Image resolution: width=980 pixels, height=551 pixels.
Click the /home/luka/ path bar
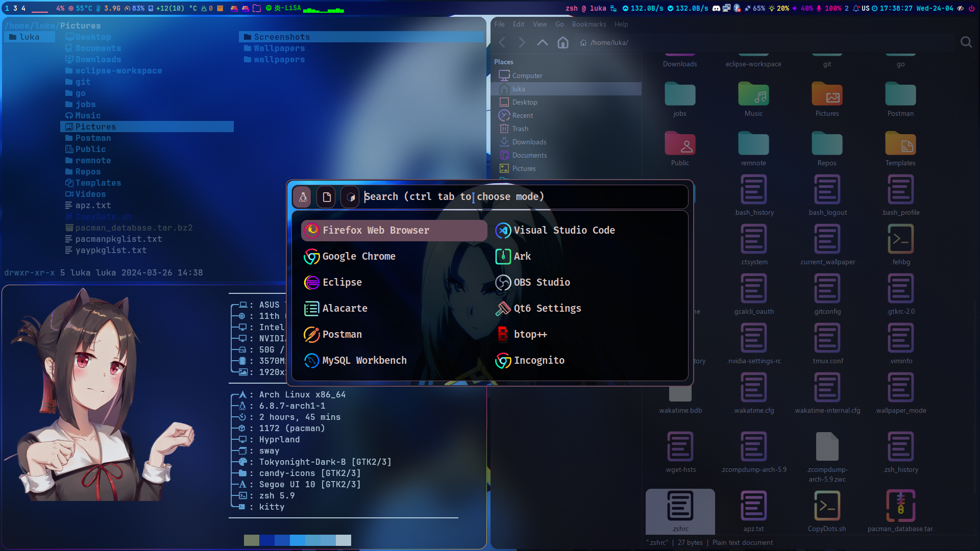pyautogui.click(x=766, y=42)
